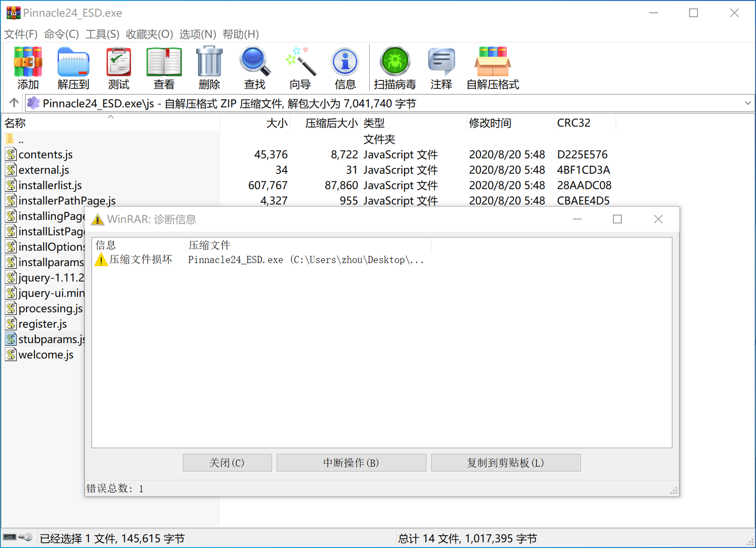Select the processing.js file name
Image resolution: width=756 pixels, height=548 pixels.
click(51, 308)
